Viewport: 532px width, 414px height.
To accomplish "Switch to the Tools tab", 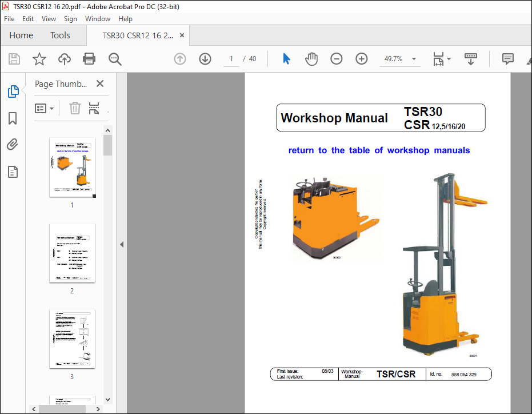I will point(60,35).
